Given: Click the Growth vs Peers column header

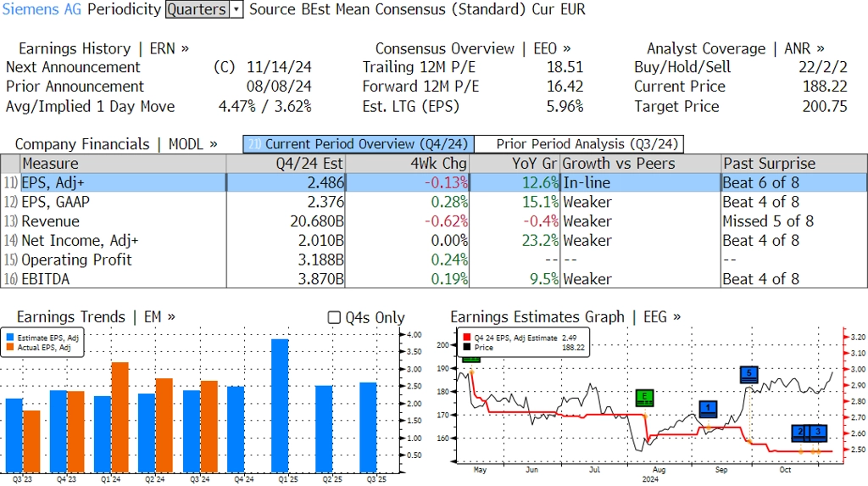Looking at the screenshot, I should 641,164.
